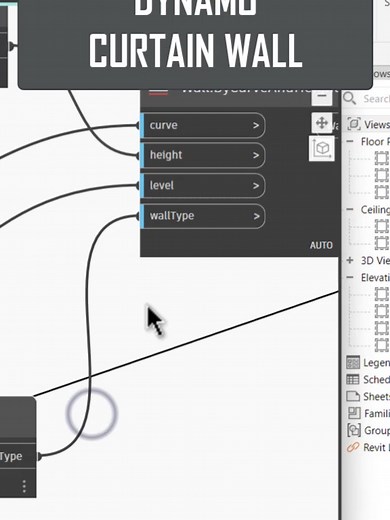
Task: Select the Schedules icon in browser
Action: click(x=353, y=379)
